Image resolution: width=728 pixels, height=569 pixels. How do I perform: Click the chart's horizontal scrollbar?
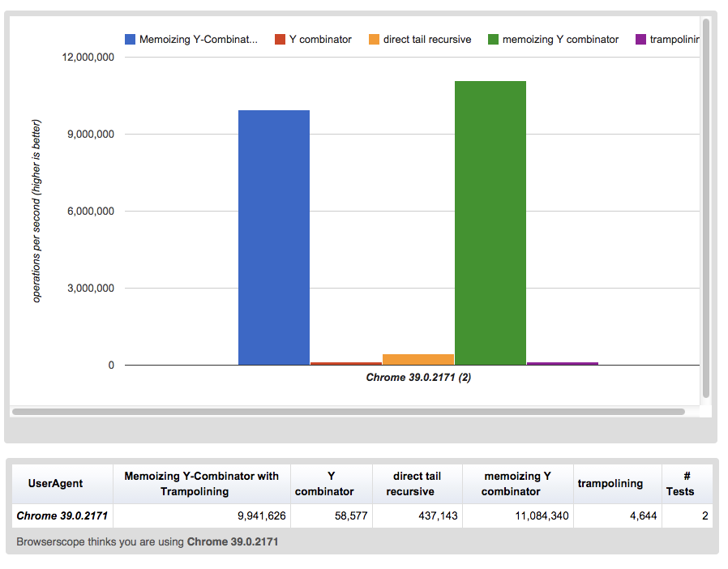349,412
